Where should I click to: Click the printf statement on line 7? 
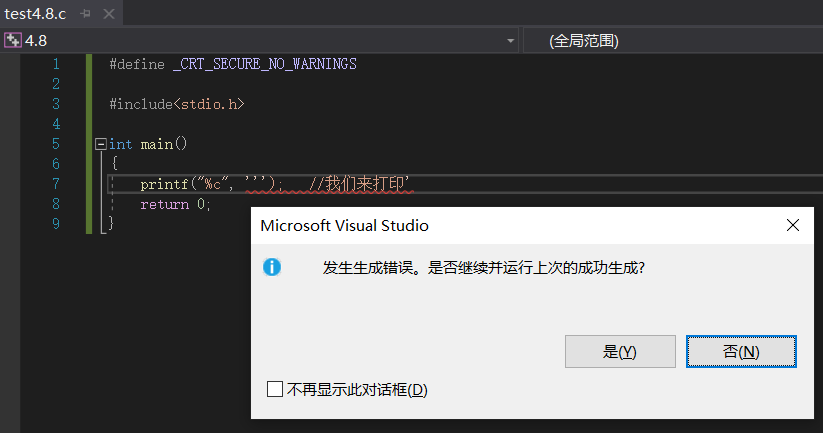tap(211, 184)
